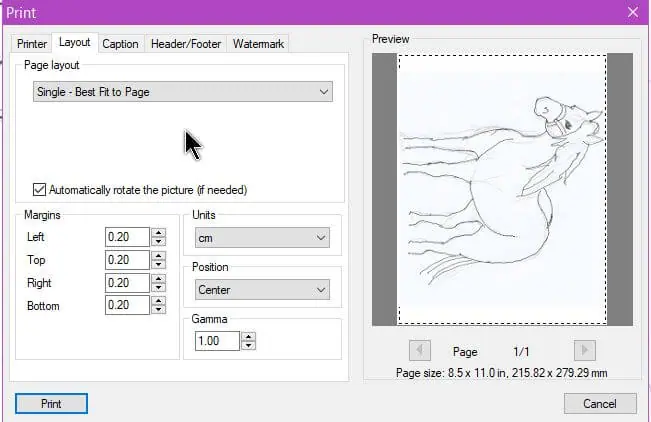Increase the Left margin with up arrow
The image size is (651, 422).
click(159, 232)
